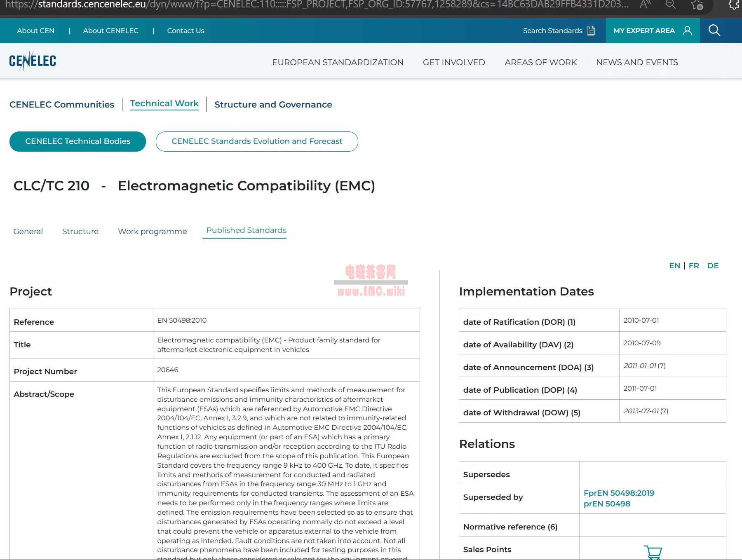Click withdrawal date 2013-07-01 (7)
The width and height of the screenshot is (742, 560).
pos(646,411)
